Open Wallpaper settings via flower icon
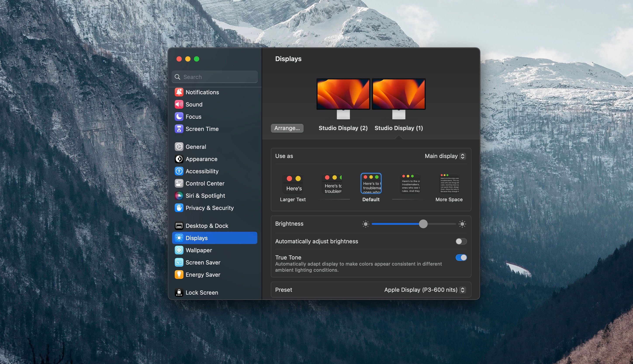Screen dimensions: 633x364 click(179, 250)
